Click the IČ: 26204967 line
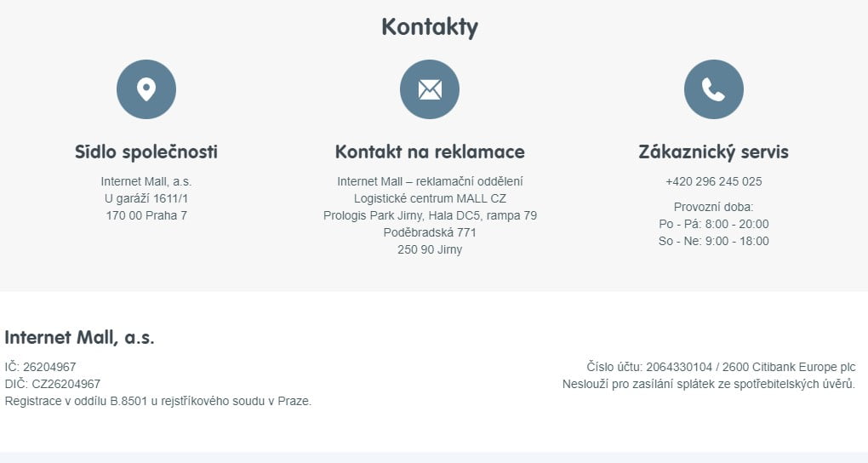868x463 pixels. coord(40,367)
